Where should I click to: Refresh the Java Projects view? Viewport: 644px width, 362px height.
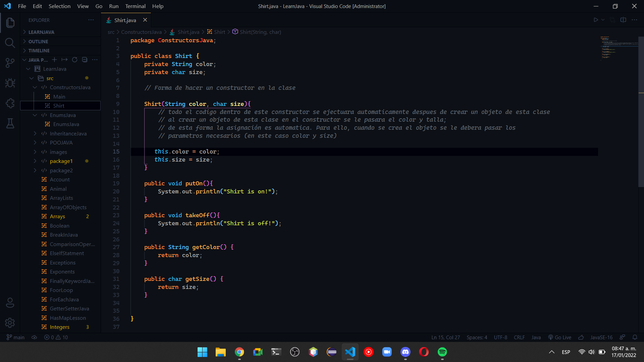74,60
